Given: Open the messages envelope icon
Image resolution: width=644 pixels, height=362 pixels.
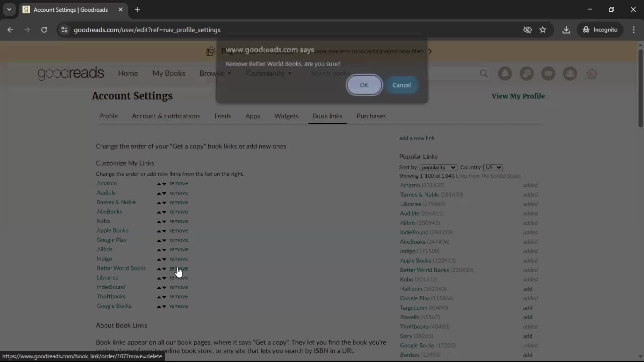Looking at the screenshot, I should 548,73.
